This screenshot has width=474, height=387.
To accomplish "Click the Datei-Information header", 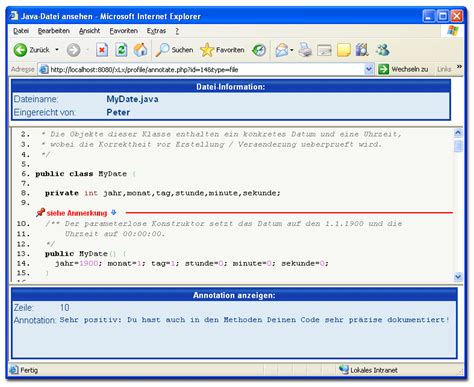I will [231, 87].
